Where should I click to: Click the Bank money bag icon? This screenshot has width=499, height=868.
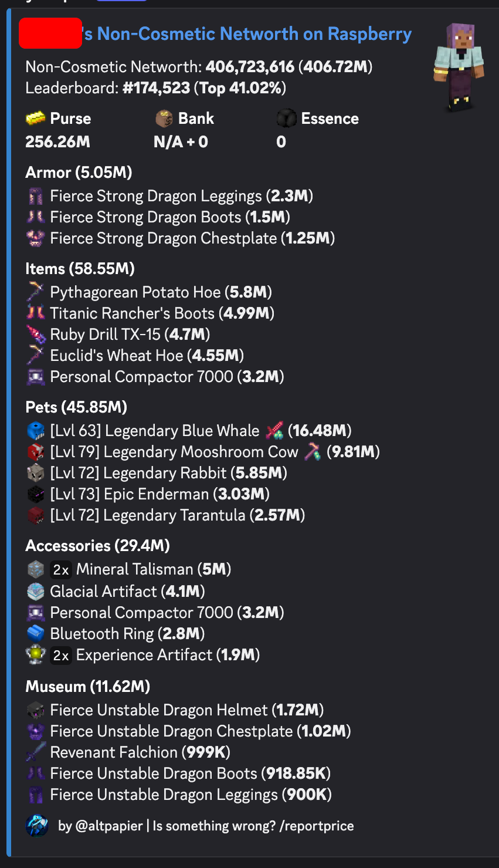coord(164,119)
